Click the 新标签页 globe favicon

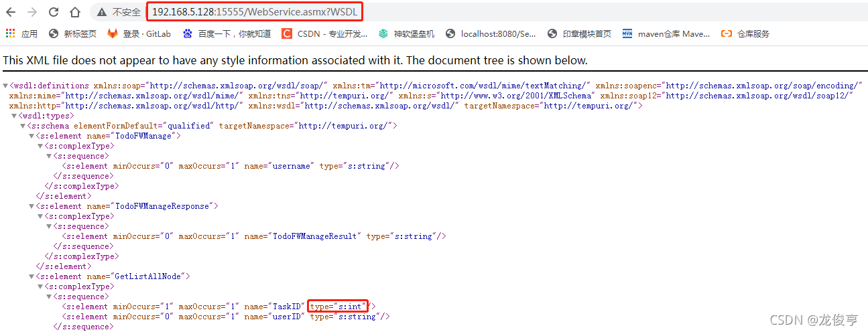(x=54, y=33)
